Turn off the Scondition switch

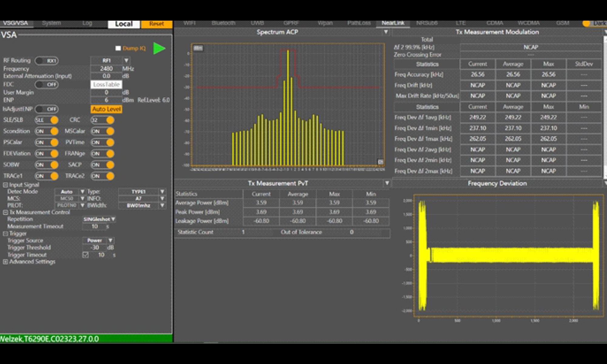[46, 131]
